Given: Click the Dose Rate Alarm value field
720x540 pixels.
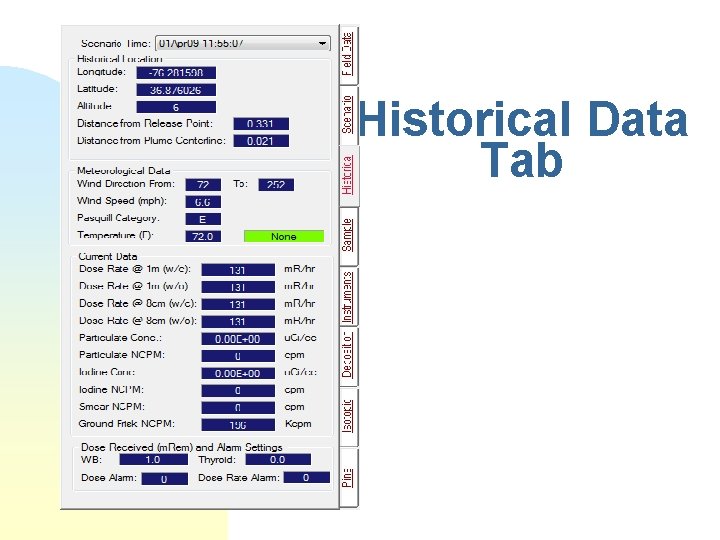Looking at the screenshot, I should tap(306, 478).
